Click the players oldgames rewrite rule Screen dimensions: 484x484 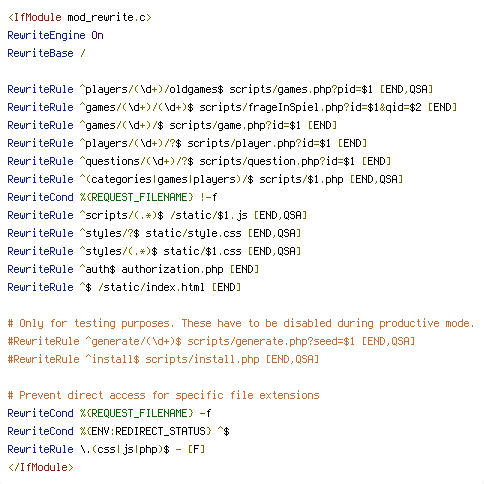[x=220, y=89]
